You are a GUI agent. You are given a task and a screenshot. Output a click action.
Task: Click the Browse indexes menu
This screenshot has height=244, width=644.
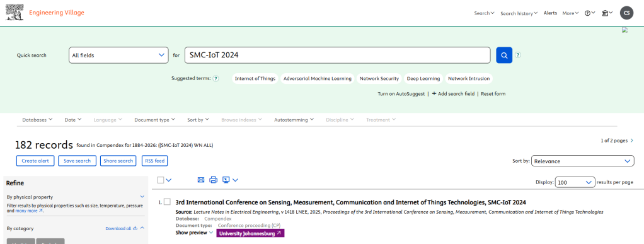(x=241, y=120)
